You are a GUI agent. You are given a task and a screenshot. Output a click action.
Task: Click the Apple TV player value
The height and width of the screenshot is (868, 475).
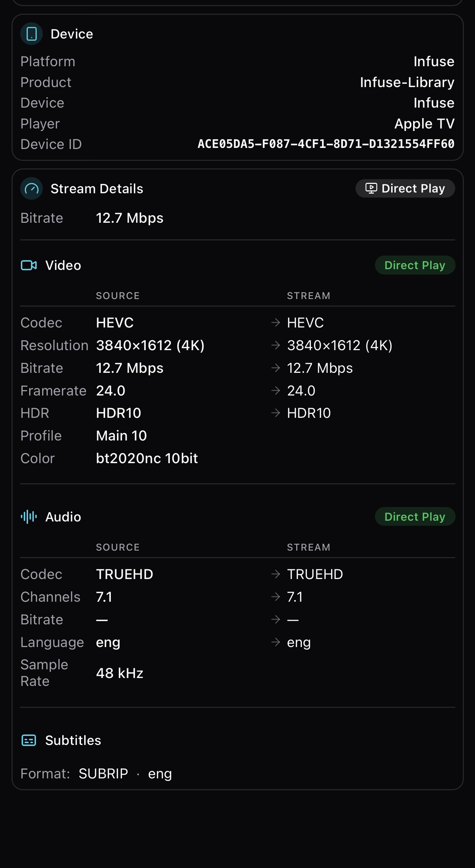tap(424, 123)
